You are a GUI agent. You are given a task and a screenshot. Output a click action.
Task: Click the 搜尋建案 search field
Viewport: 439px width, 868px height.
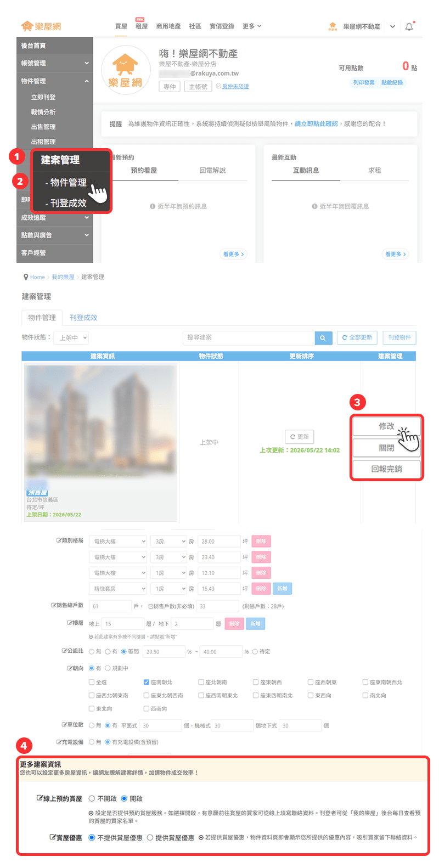pyautogui.click(x=249, y=338)
